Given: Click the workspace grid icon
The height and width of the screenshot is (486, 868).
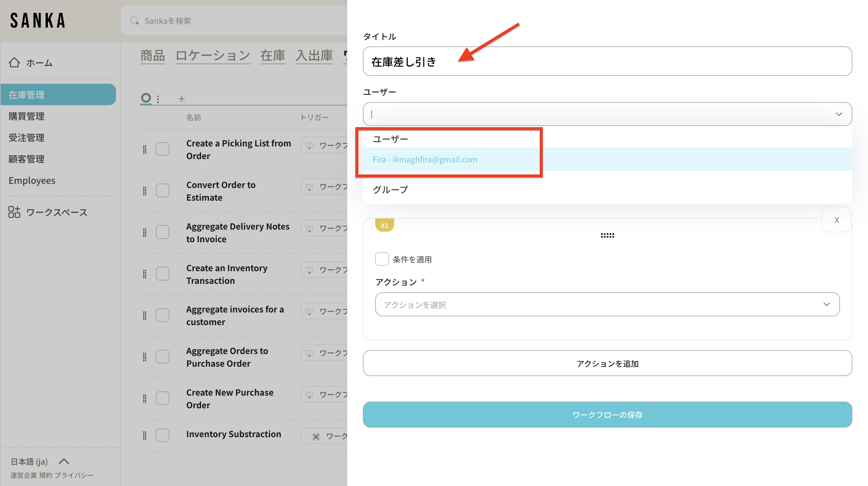Looking at the screenshot, I should click(14, 212).
